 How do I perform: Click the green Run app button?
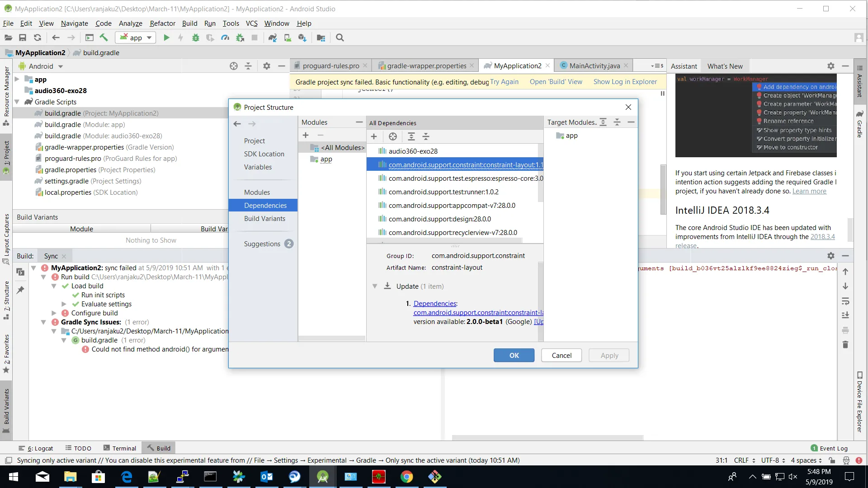coord(166,38)
